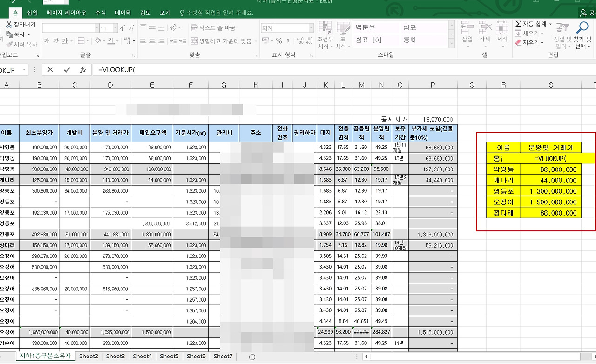
Task: Toggle italic formatting (slanted 가)
Action: 56,41
